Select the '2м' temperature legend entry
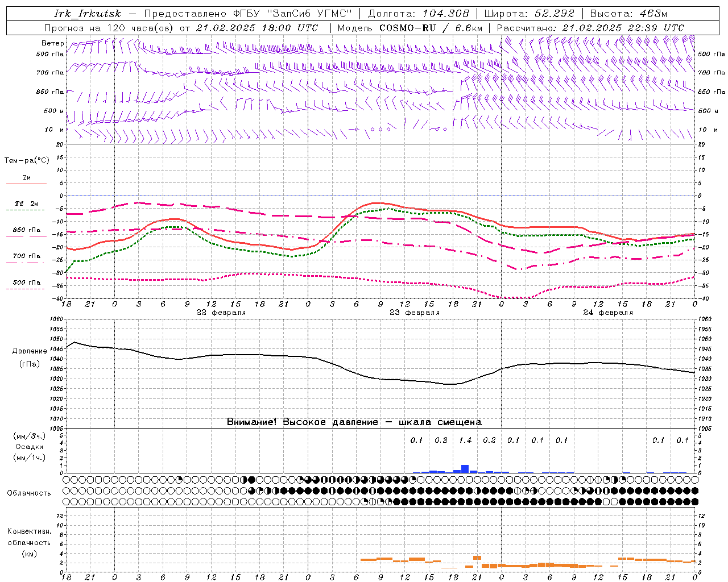The image size is (728, 582). coord(27,178)
